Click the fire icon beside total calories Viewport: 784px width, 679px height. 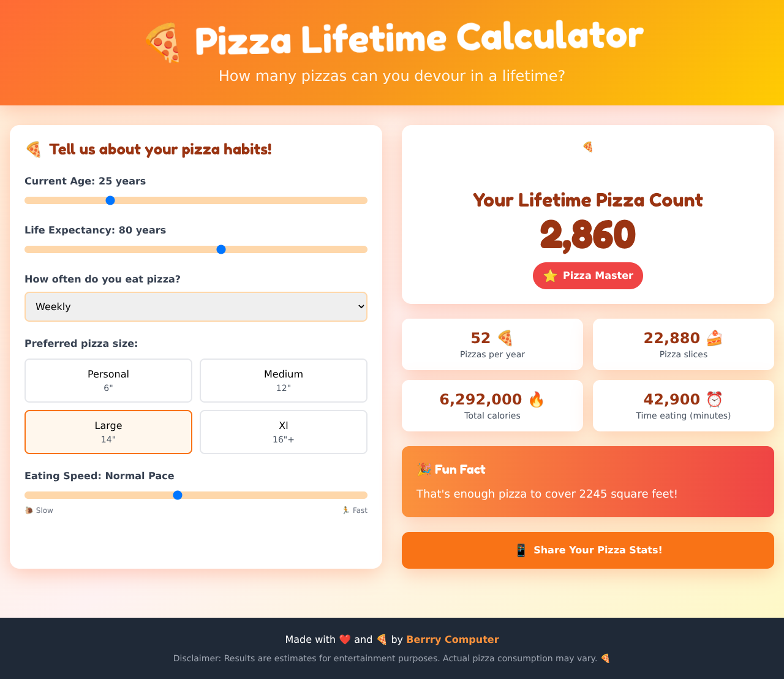coord(535,399)
